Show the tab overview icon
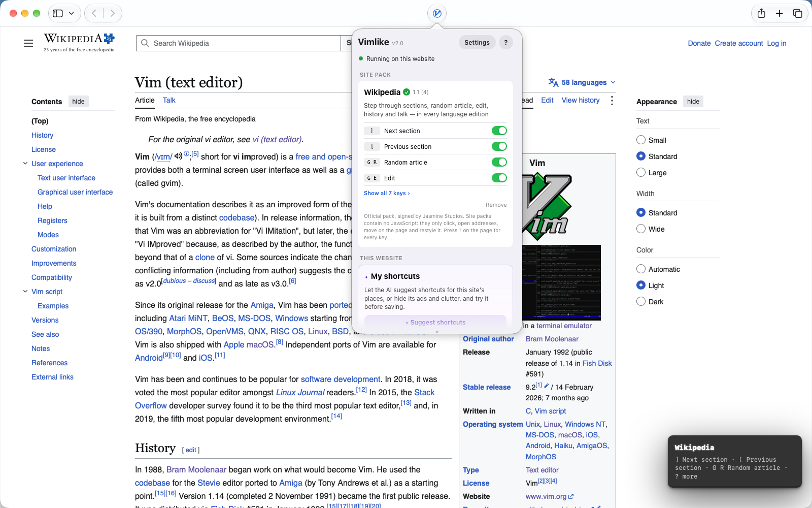This screenshot has width=812, height=508. tap(798, 13)
